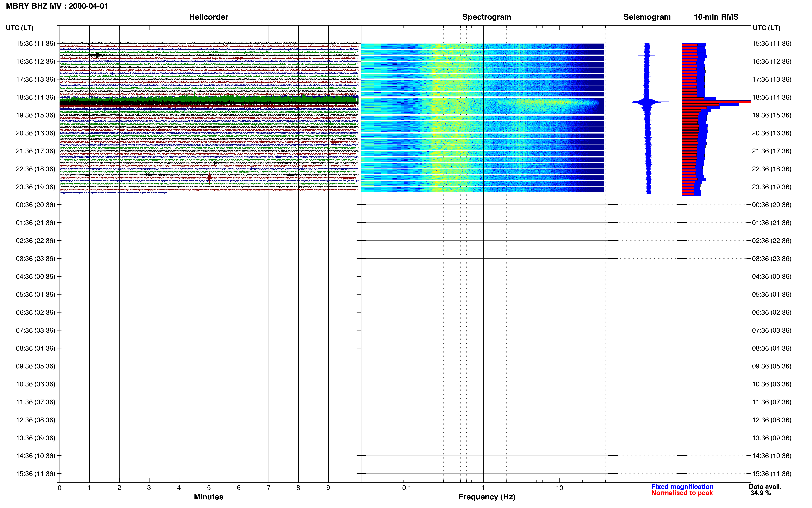Click the left time label "16:36 (12:36)"
This screenshot has width=812, height=508.
[36, 61]
